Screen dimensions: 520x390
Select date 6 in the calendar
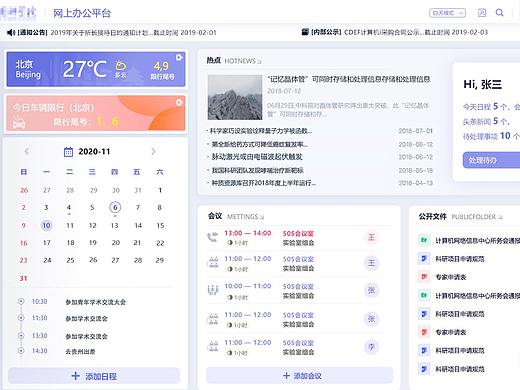115,207
